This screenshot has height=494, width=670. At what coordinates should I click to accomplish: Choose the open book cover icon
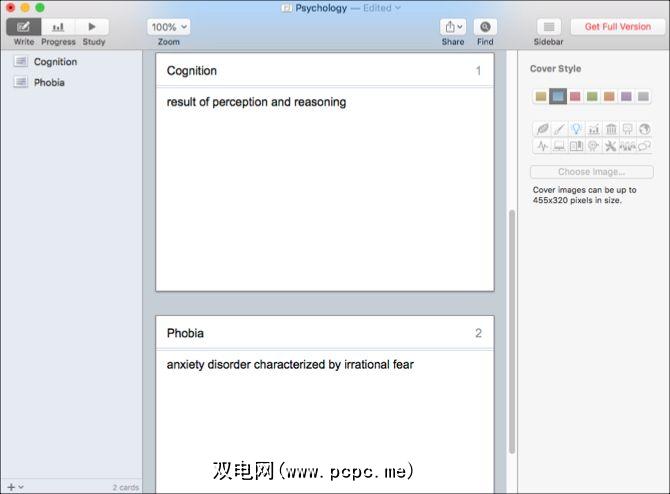pos(576,146)
